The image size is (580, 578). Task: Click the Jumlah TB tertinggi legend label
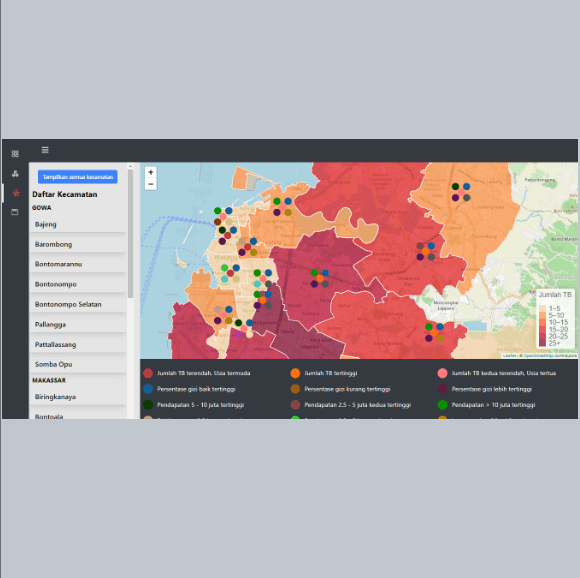coord(331,373)
